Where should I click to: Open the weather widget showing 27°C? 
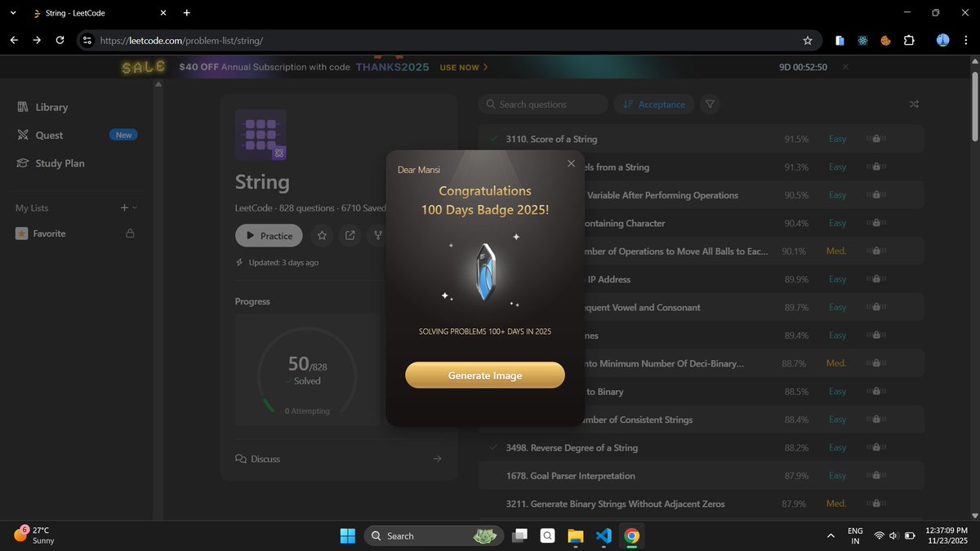coord(35,535)
